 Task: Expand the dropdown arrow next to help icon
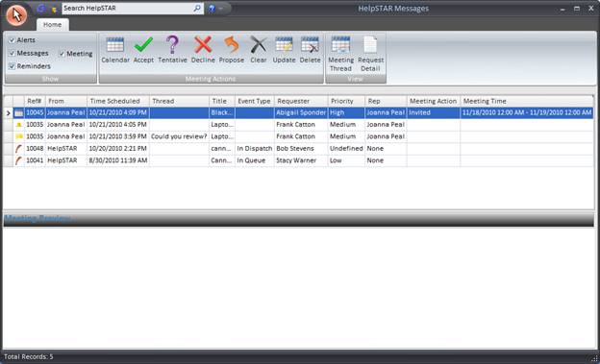pos(220,9)
